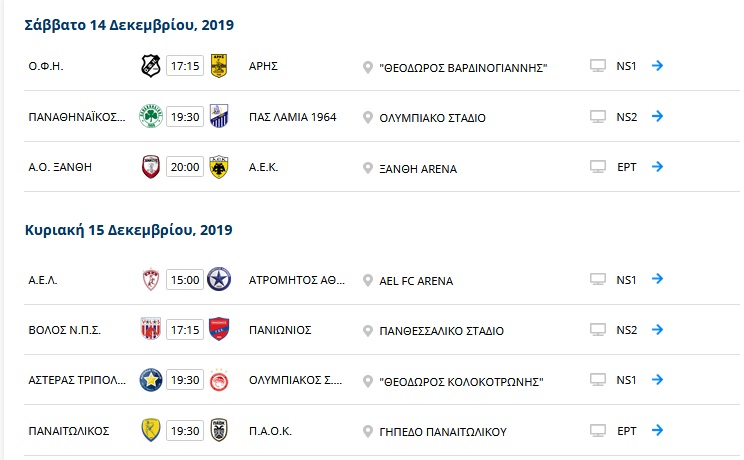Click the Panionios red-blue shield crest
The width and height of the screenshot is (744, 460).
(x=219, y=329)
